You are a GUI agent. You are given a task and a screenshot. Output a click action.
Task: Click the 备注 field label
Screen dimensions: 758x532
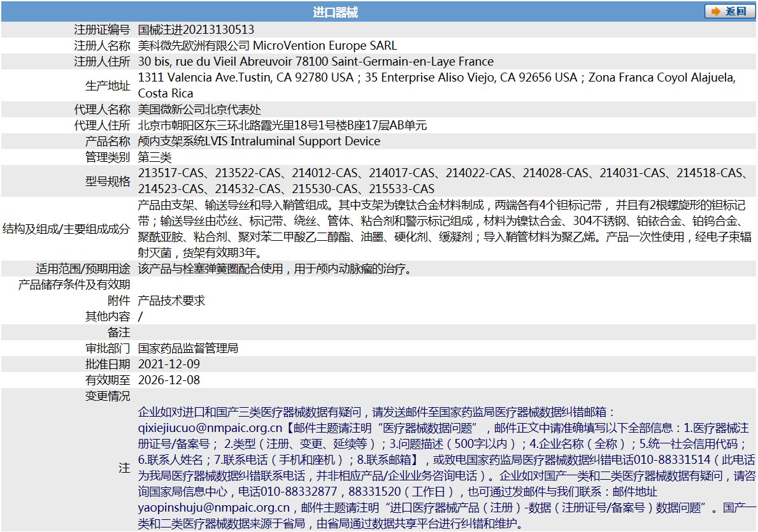point(119,332)
